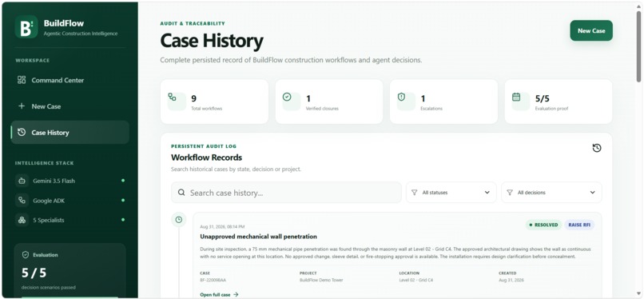Click the filter icon in All decisions
The image size is (644, 299).
point(510,193)
